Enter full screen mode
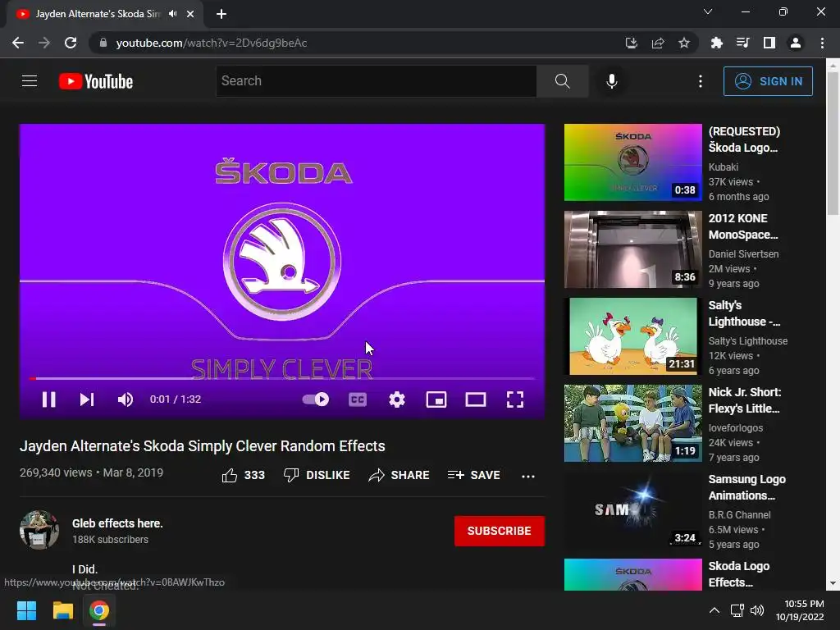840x630 pixels. (x=515, y=399)
